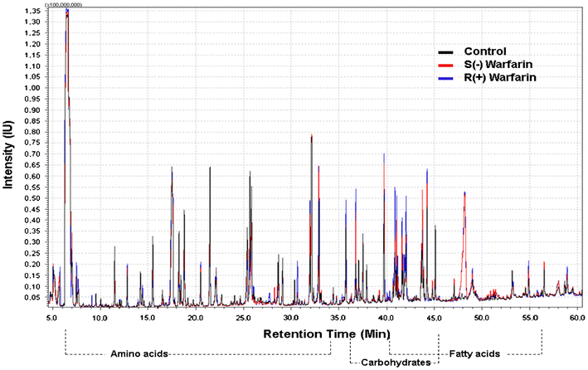Click the blue-red peak near 39.7 minutes
The height and width of the screenshot is (370, 588).
click(x=384, y=225)
